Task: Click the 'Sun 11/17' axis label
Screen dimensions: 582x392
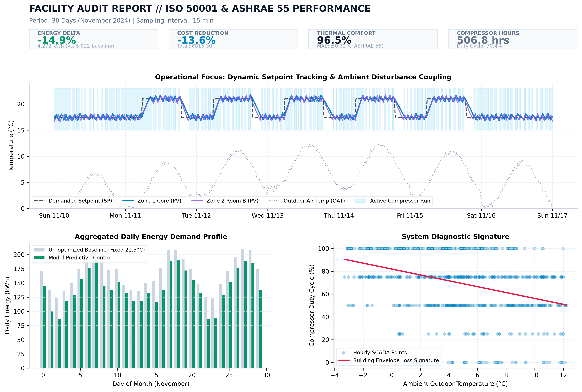Action: [552, 215]
